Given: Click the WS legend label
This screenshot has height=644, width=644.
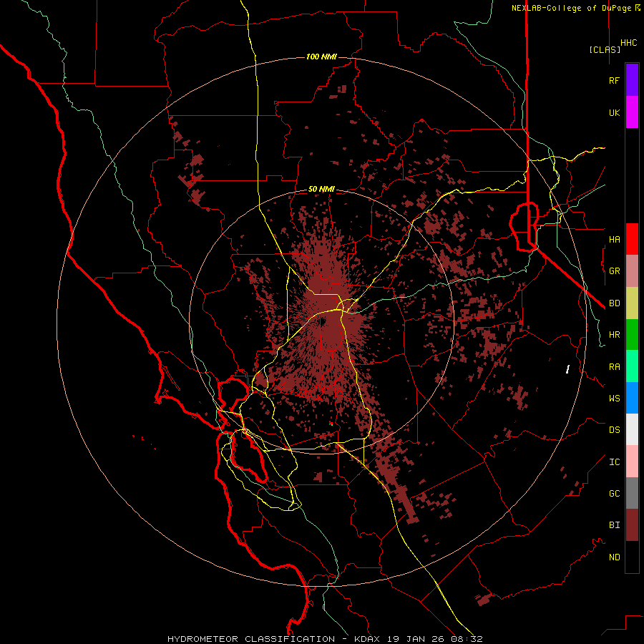Looking at the screenshot, I should click(614, 399).
